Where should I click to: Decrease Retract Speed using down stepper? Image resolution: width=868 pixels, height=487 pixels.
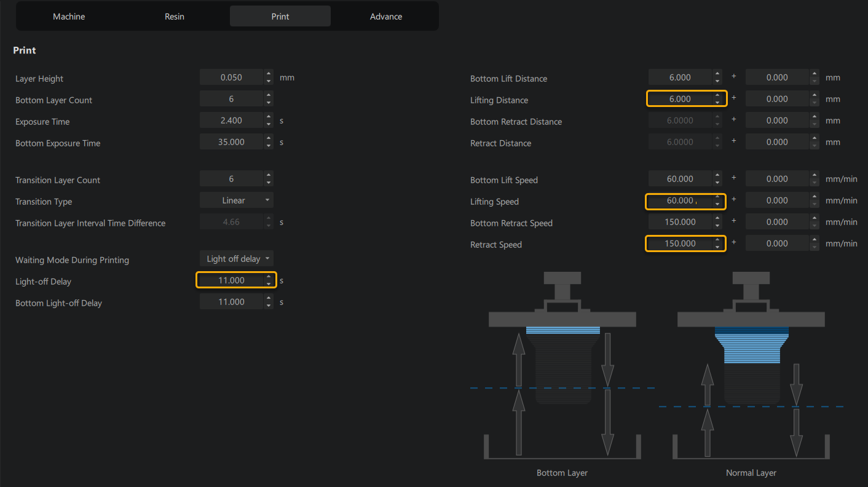click(717, 247)
